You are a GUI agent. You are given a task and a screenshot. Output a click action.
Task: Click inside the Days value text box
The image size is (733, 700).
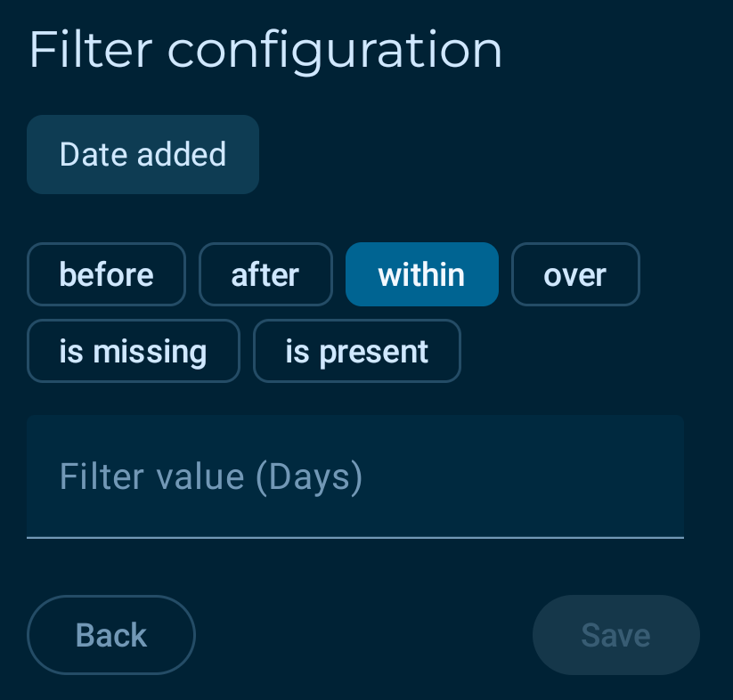[354, 476]
